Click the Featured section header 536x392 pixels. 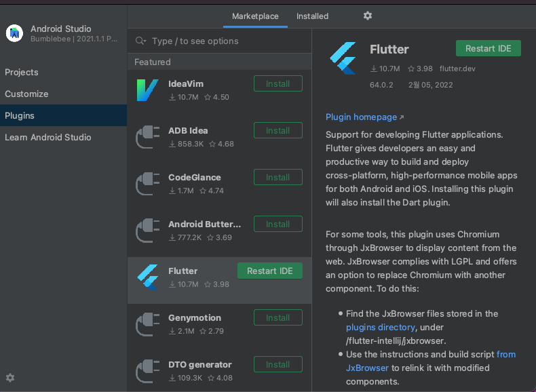(x=219, y=62)
